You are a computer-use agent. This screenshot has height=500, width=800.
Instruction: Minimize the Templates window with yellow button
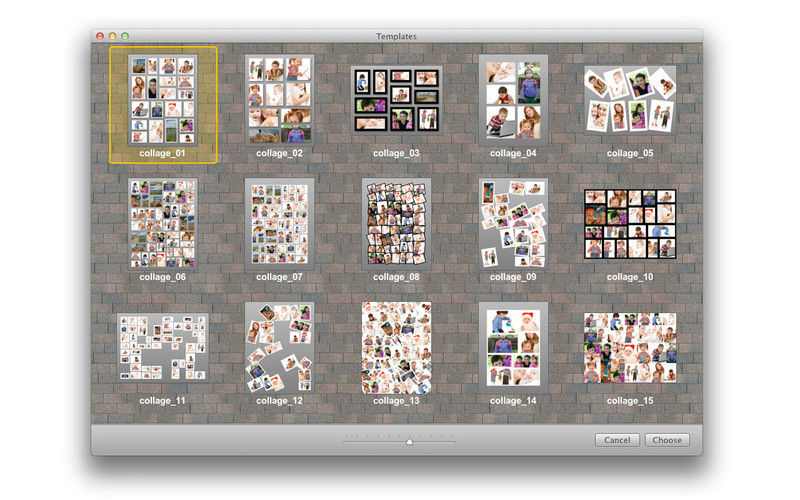(112, 36)
